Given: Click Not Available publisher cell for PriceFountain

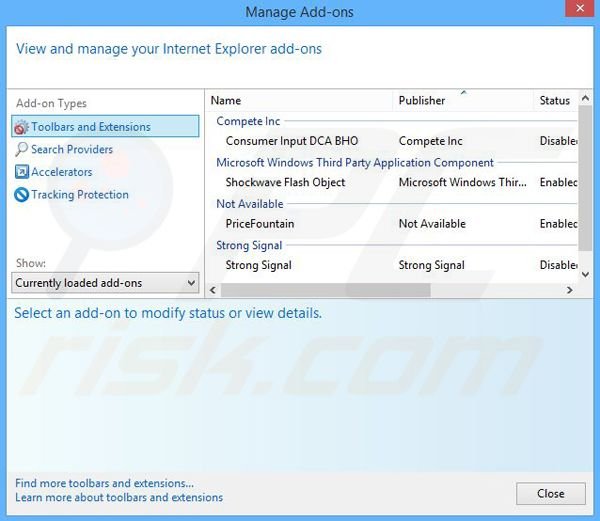Looking at the screenshot, I should coord(432,223).
